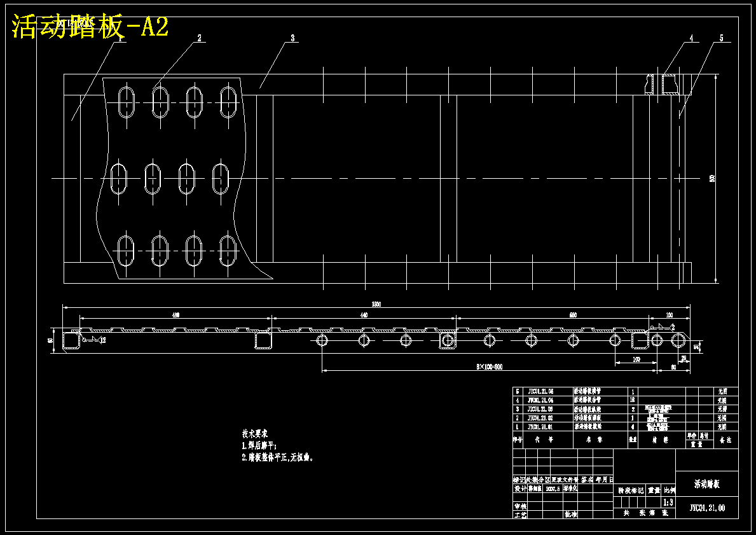Select part callout number '4'

[691, 38]
